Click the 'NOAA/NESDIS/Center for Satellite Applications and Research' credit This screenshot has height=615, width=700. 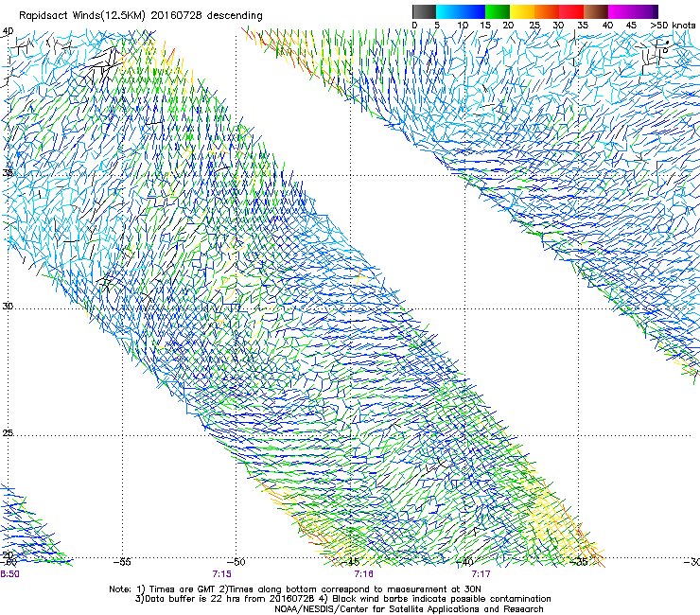click(409, 609)
